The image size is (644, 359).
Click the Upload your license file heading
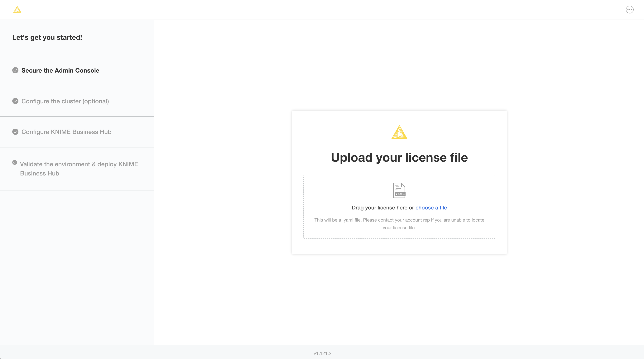tap(399, 157)
